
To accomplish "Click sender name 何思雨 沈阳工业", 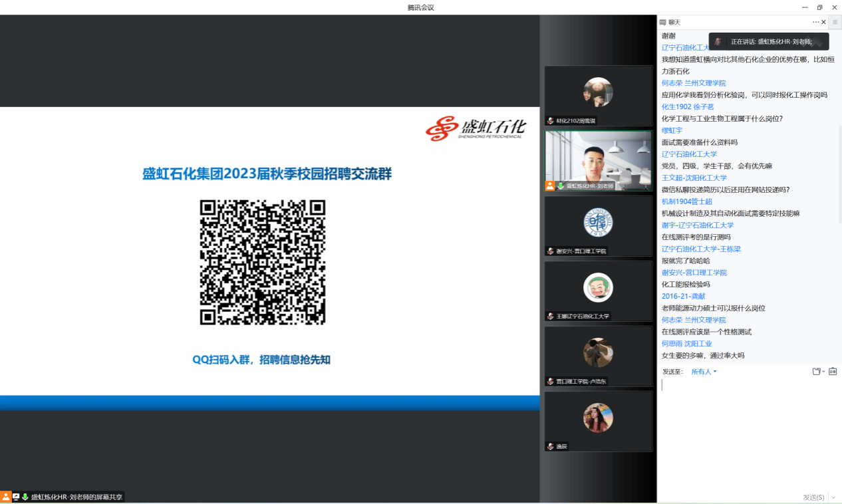I will 687,344.
